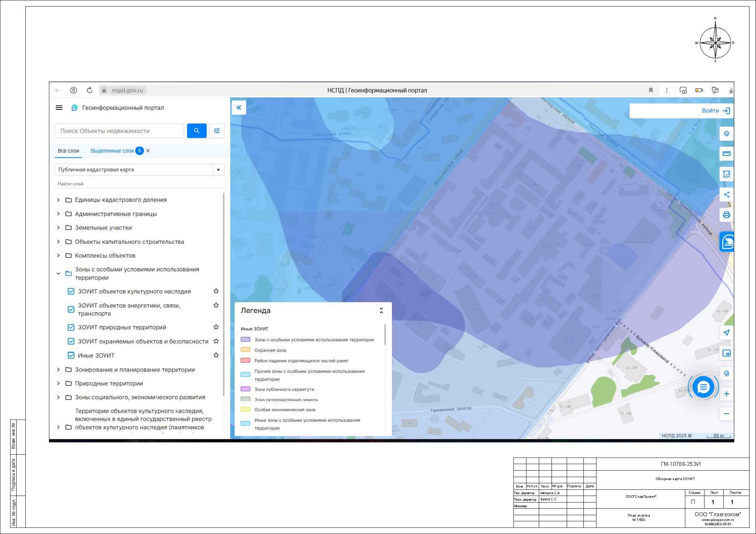Click the blue search magnifier button
The image size is (756, 534).
tap(197, 131)
